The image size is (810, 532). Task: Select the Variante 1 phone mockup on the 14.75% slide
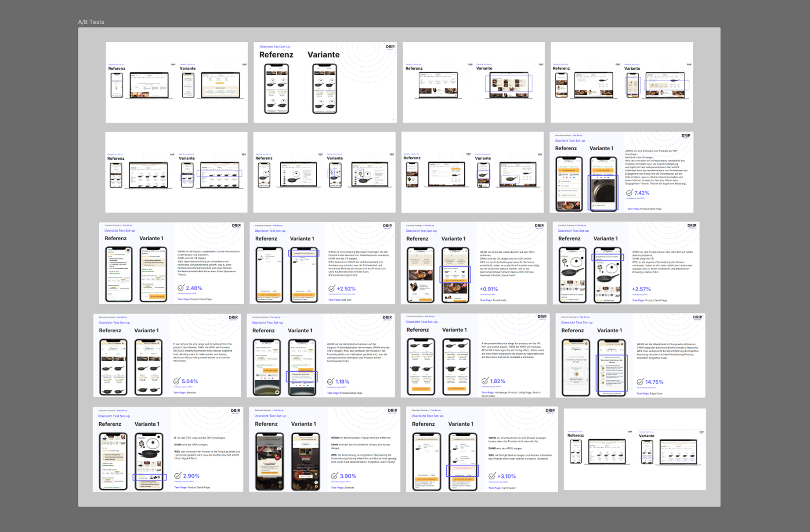(x=611, y=368)
